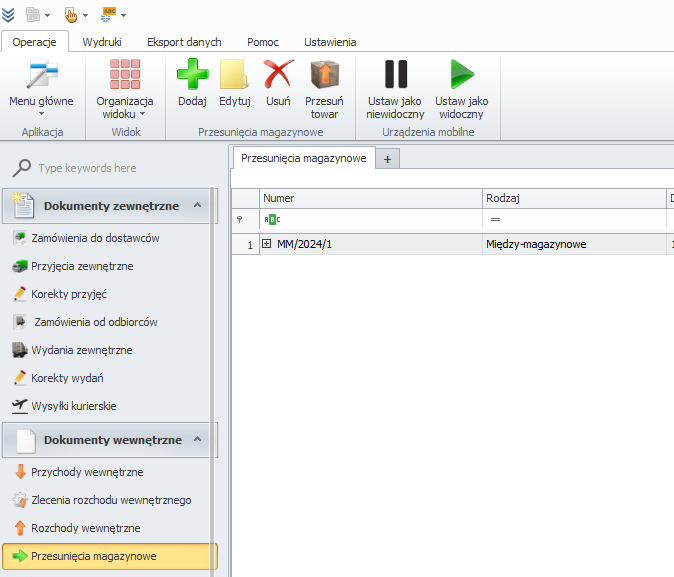
Task: Open the grid layout quick-access icon
Action: 33,15
